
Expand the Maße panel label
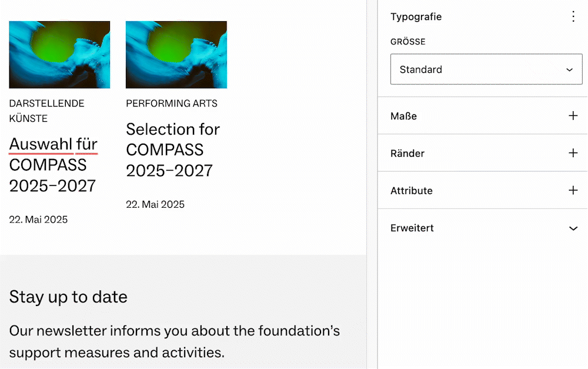[403, 116]
